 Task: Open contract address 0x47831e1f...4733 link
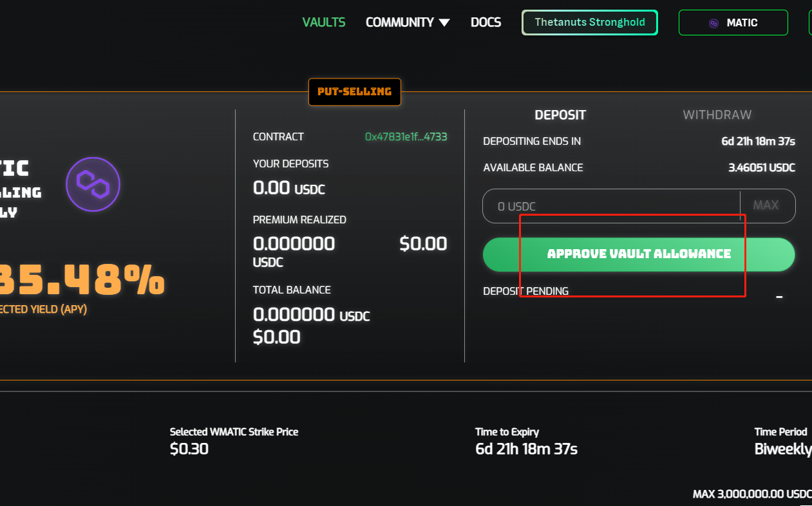coord(406,136)
